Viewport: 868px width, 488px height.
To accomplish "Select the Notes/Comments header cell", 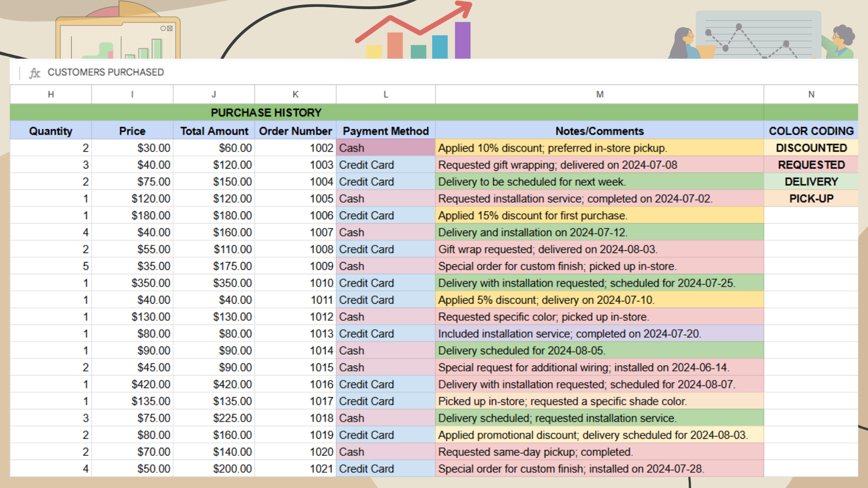I will coord(599,131).
